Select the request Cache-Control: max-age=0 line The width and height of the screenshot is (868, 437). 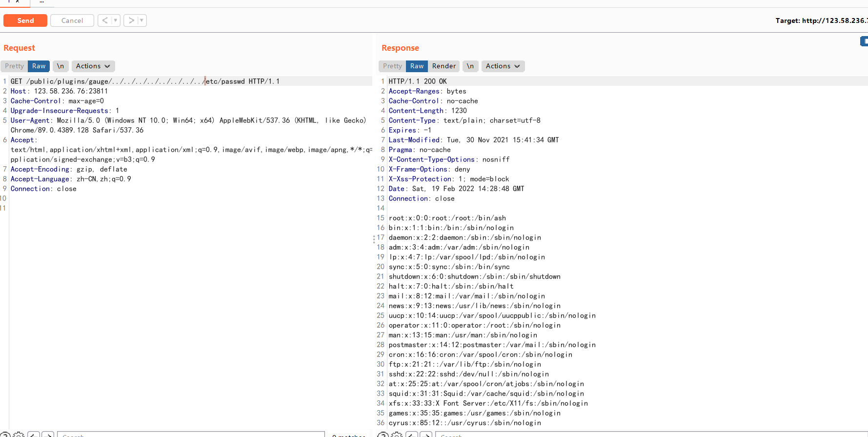click(58, 101)
